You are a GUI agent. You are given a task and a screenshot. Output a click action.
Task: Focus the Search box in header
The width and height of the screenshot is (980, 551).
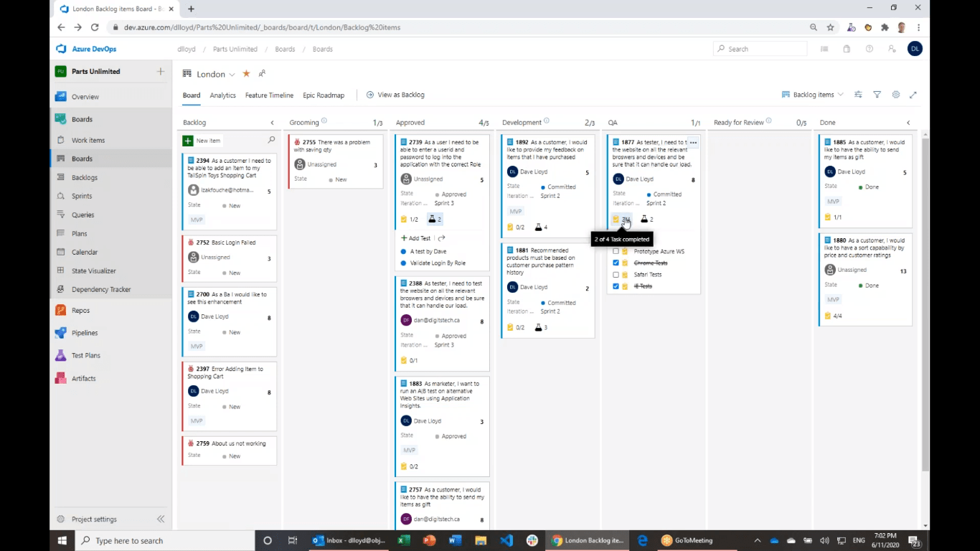coord(760,49)
